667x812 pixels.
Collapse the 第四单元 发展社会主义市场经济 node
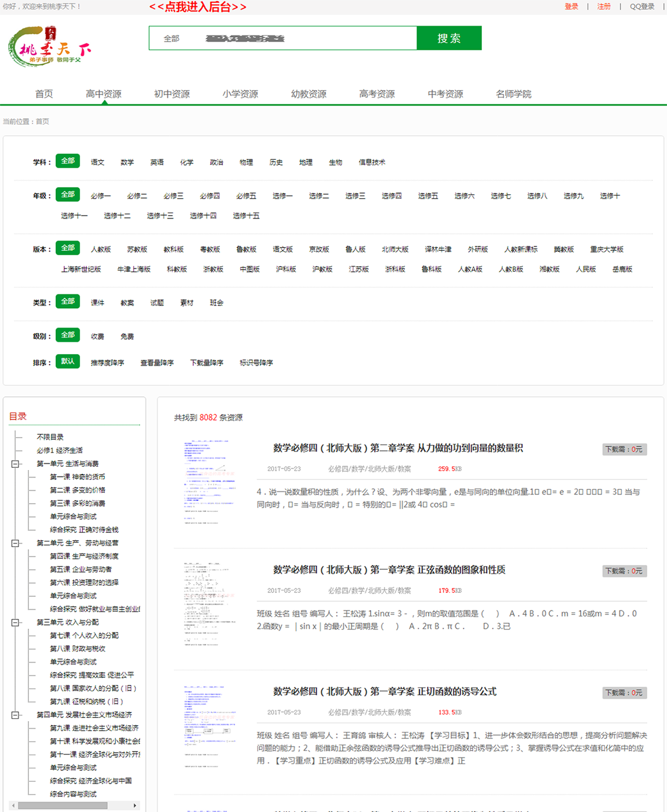click(15, 715)
